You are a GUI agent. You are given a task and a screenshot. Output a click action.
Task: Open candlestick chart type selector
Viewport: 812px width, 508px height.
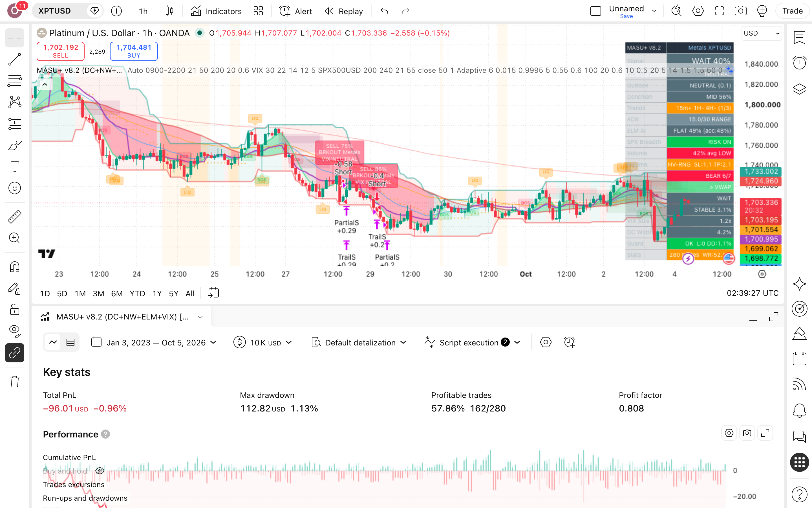[x=169, y=11]
